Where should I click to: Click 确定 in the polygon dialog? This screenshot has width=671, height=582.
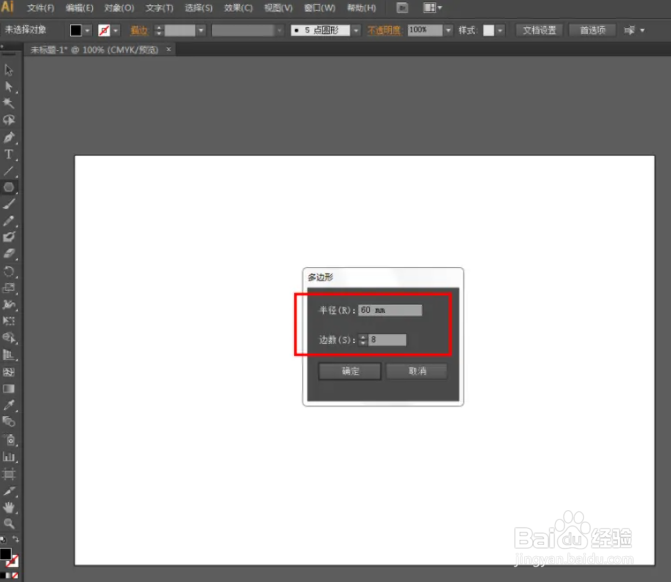[x=350, y=371]
